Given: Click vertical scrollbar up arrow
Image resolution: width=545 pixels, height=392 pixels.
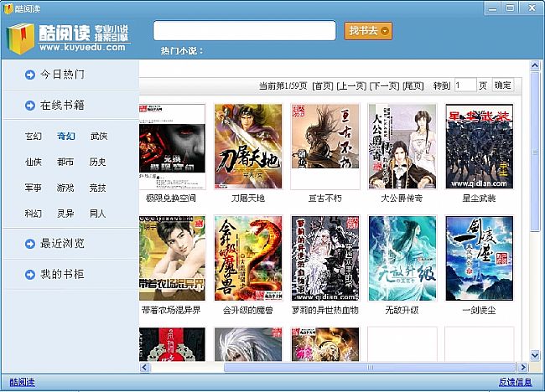Looking at the screenshot, I should pyautogui.click(x=535, y=65).
